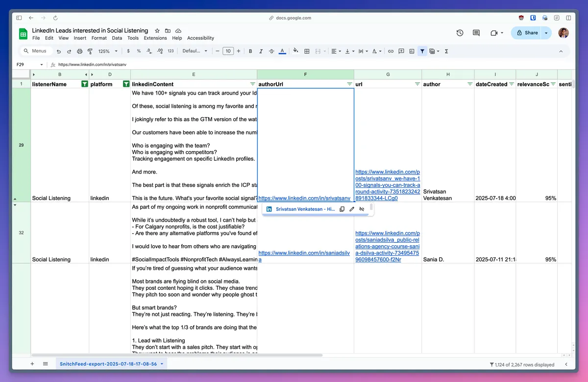Screen dimensions: 588x382
Task: Redo the last action
Action: [x=69, y=51]
